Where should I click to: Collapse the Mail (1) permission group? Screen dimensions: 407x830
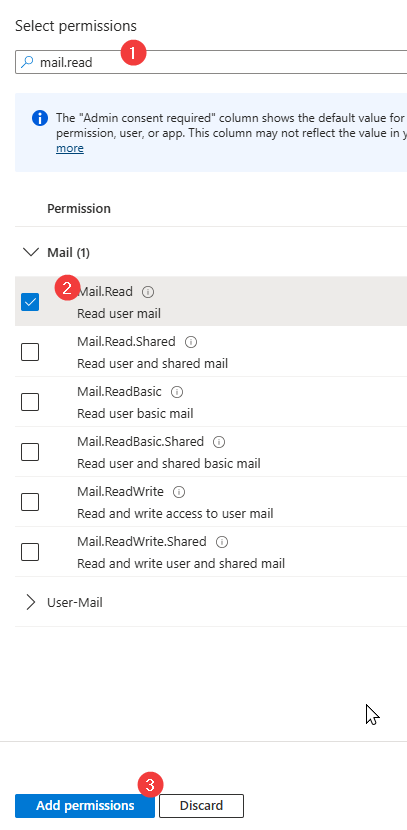[31, 252]
